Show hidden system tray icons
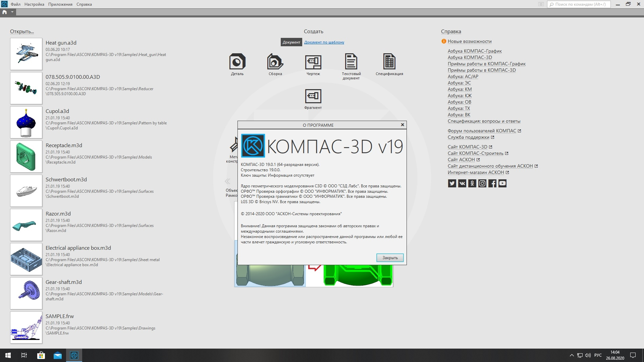644x362 pixels. tap(572, 355)
